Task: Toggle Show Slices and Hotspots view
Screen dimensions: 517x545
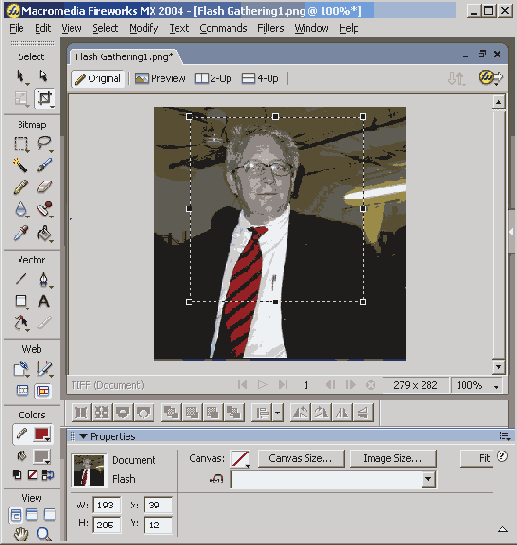Action: (43, 391)
